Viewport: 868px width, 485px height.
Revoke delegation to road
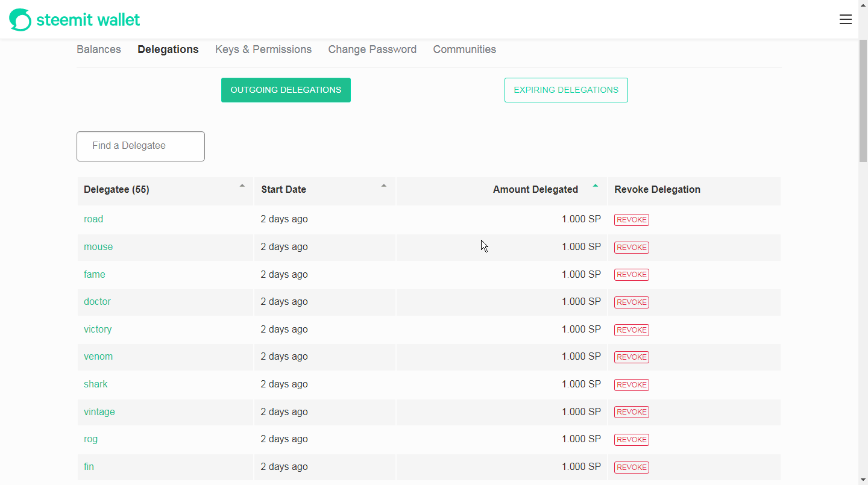631,220
